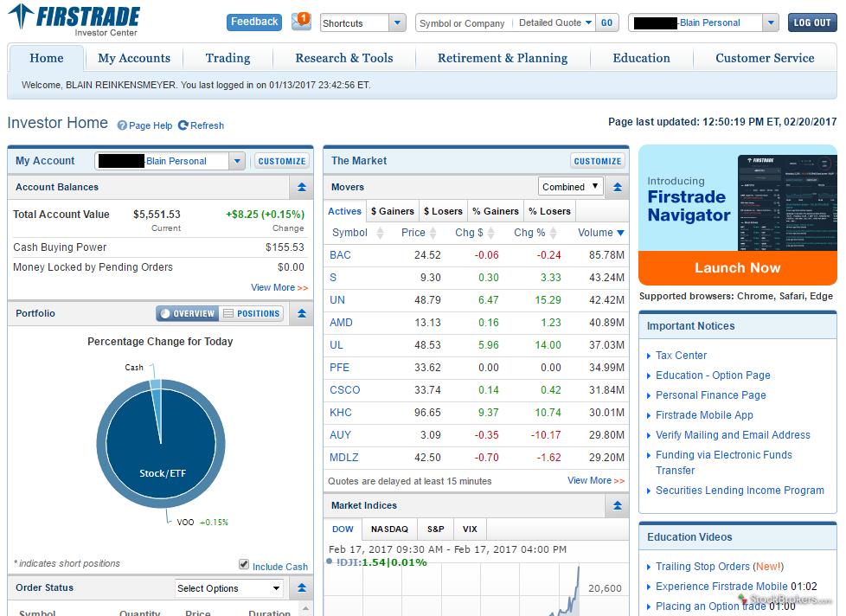Switch to the VIX index tab
The width and height of the screenshot is (846, 616).
[470, 529]
